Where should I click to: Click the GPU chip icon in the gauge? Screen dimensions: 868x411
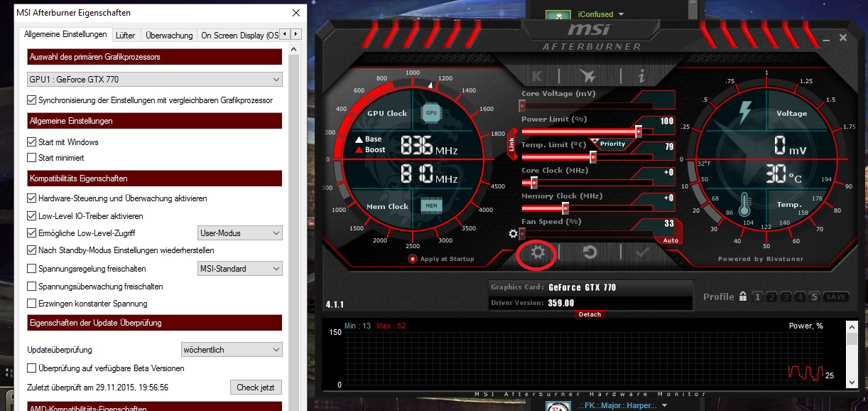pos(430,112)
